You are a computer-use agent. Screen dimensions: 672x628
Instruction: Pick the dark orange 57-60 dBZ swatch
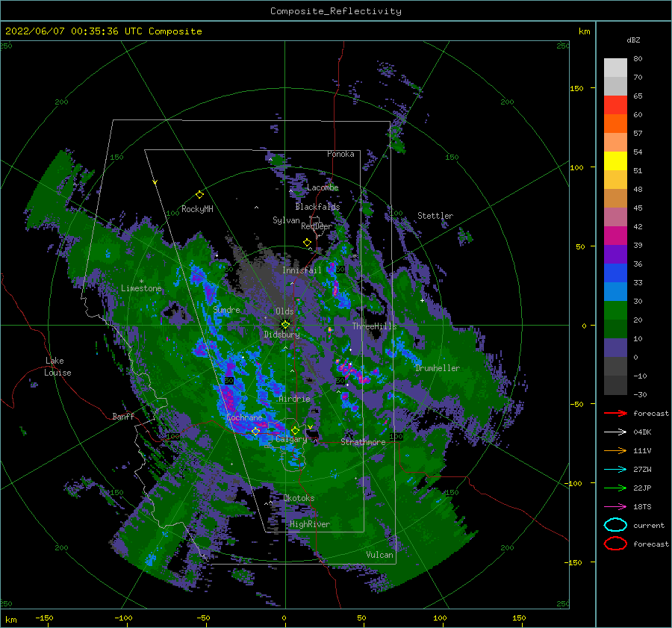click(615, 124)
